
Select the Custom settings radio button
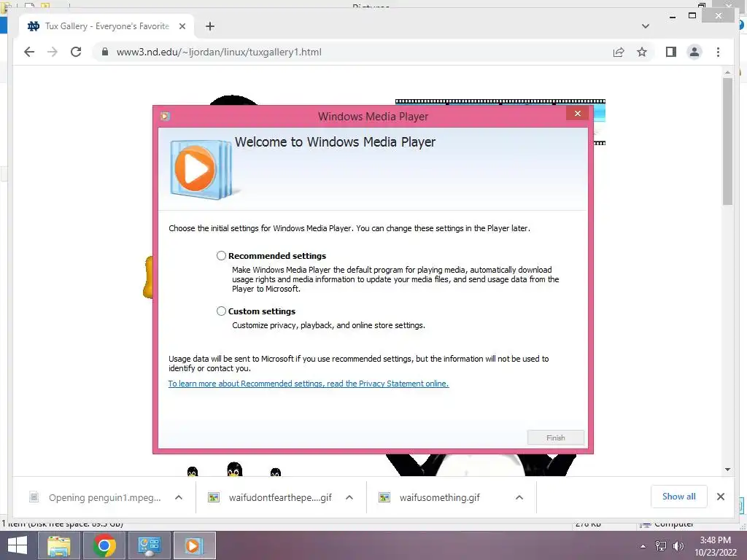point(221,311)
